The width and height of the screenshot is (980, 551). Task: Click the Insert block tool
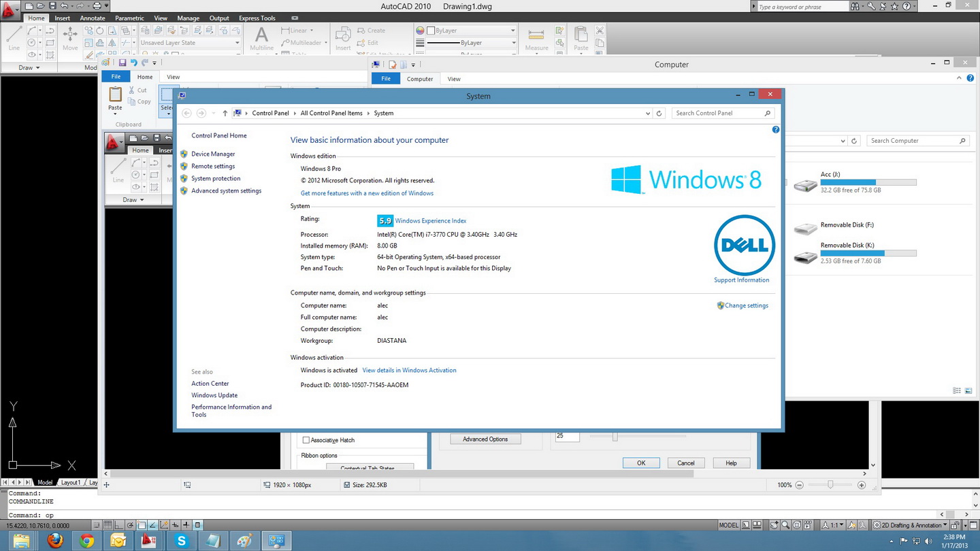343,39
